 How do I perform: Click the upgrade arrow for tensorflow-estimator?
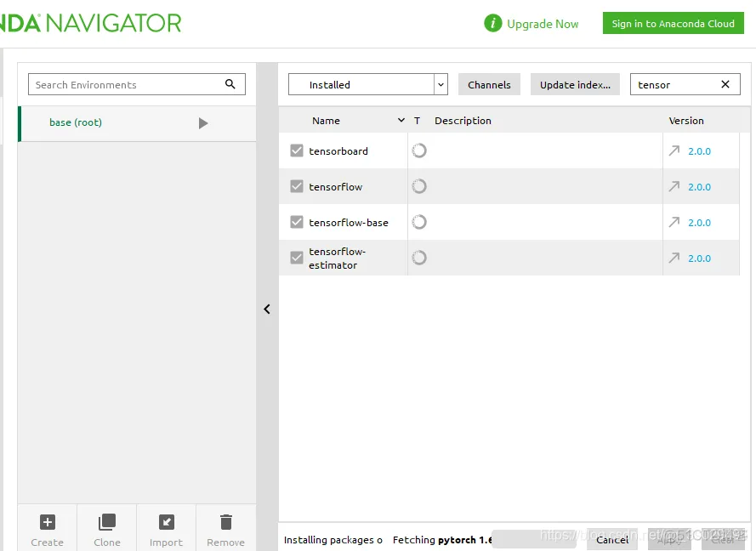[x=674, y=258]
